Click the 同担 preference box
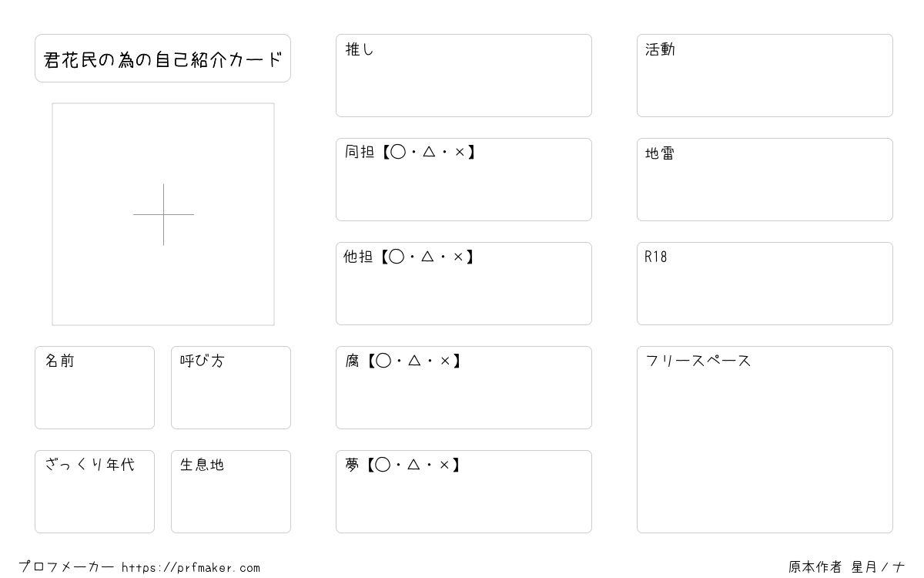This screenshot has height=578, width=924. [x=464, y=180]
